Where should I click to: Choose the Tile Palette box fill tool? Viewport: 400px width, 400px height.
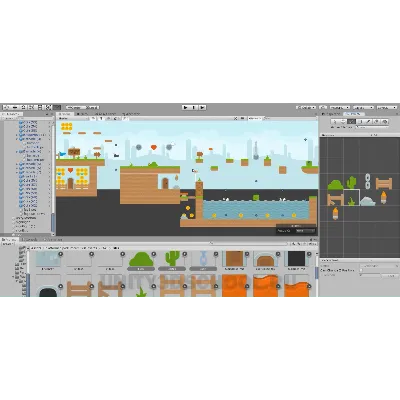(360, 122)
